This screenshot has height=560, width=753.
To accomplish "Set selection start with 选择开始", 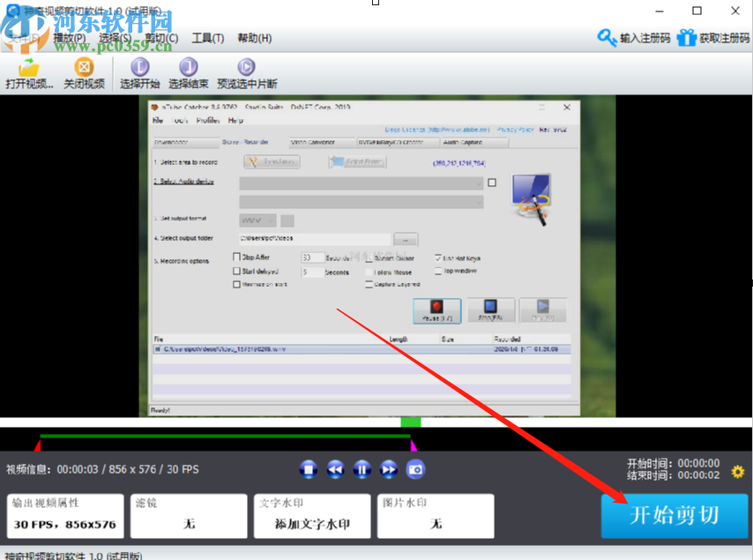I will pyautogui.click(x=139, y=74).
